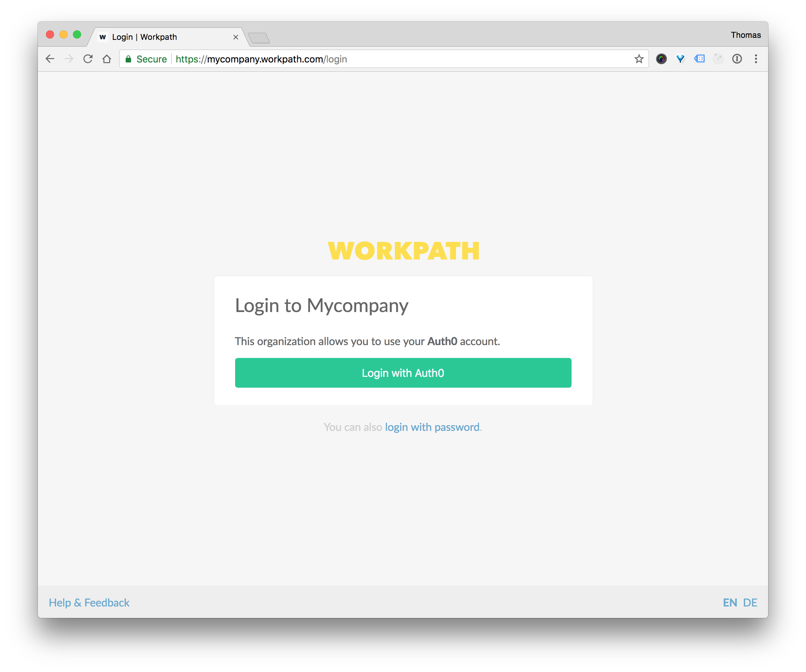Close the window with the red button
Screen dimensions: 806x672
(x=50, y=34)
